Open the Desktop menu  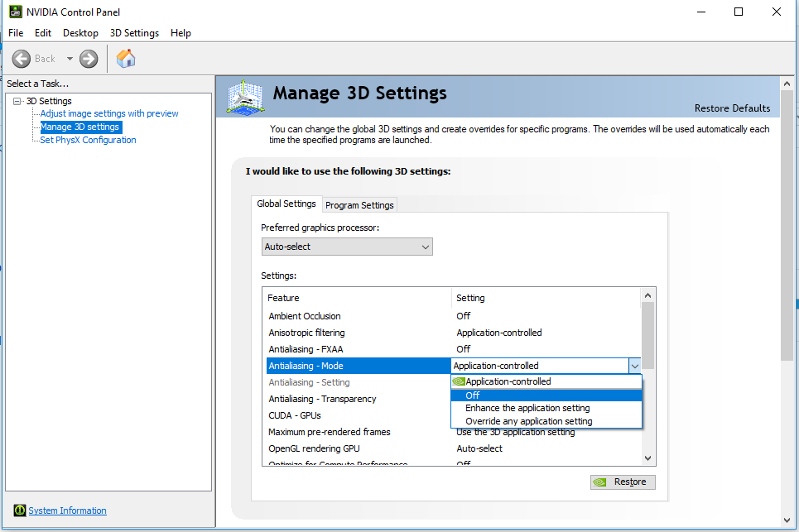80,33
